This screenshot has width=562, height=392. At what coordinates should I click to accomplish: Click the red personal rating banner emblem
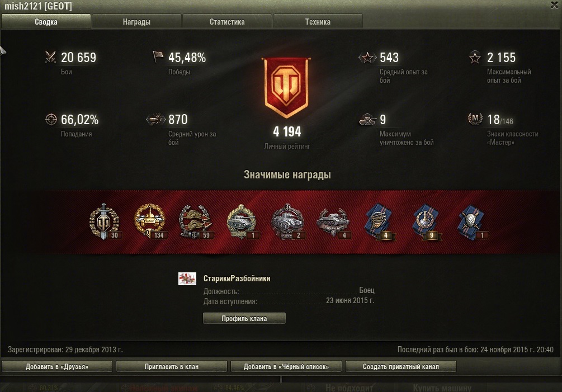(286, 87)
